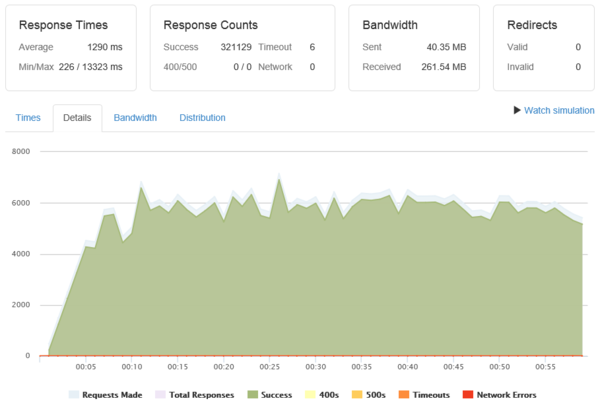Open the Bandwidth tab
This screenshot has height=405, width=600.
click(135, 118)
